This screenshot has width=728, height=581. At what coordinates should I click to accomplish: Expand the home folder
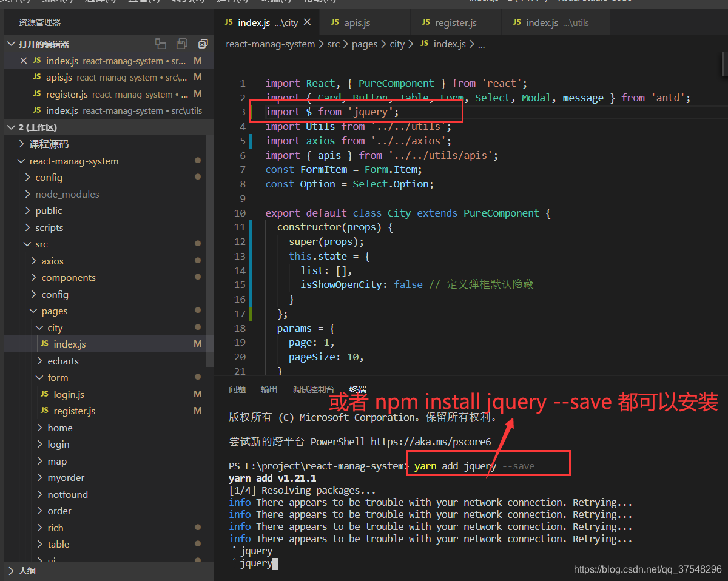click(40, 428)
